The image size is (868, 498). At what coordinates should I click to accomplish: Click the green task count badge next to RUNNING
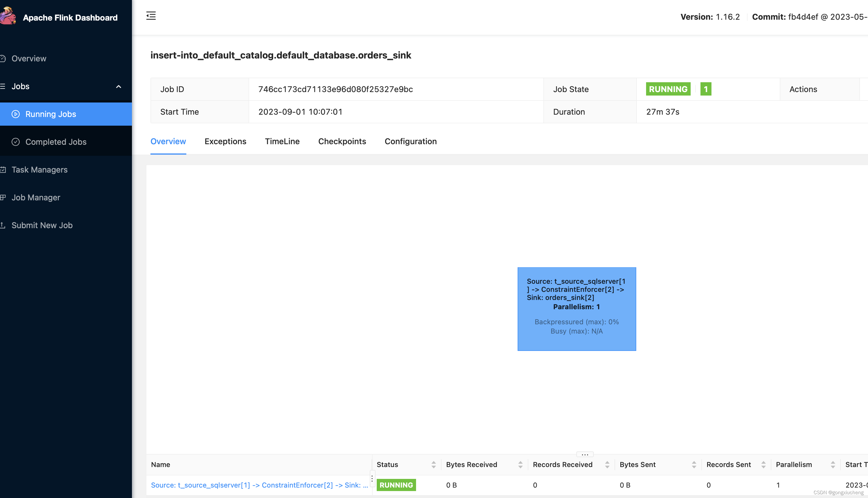[705, 89]
